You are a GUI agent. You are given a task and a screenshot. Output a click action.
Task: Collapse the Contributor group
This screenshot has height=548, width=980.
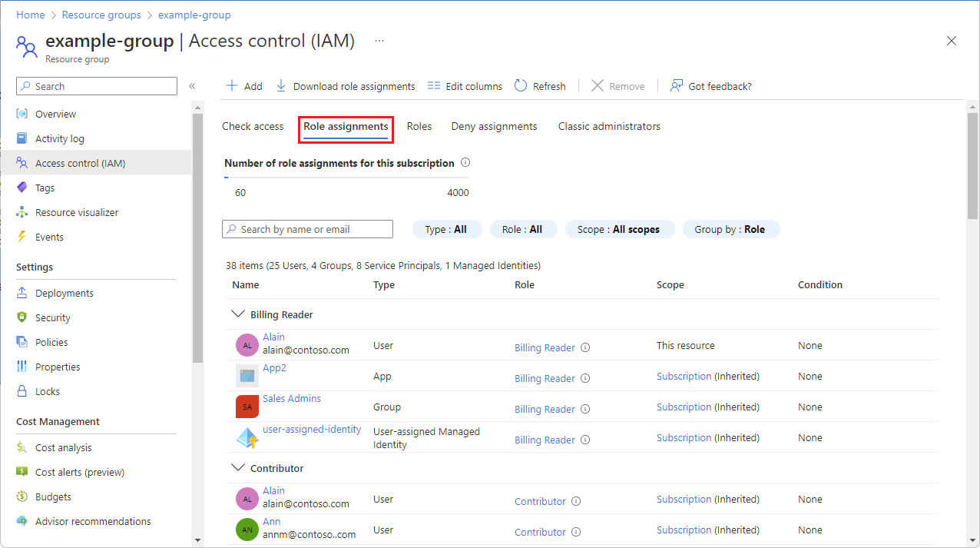[238, 467]
